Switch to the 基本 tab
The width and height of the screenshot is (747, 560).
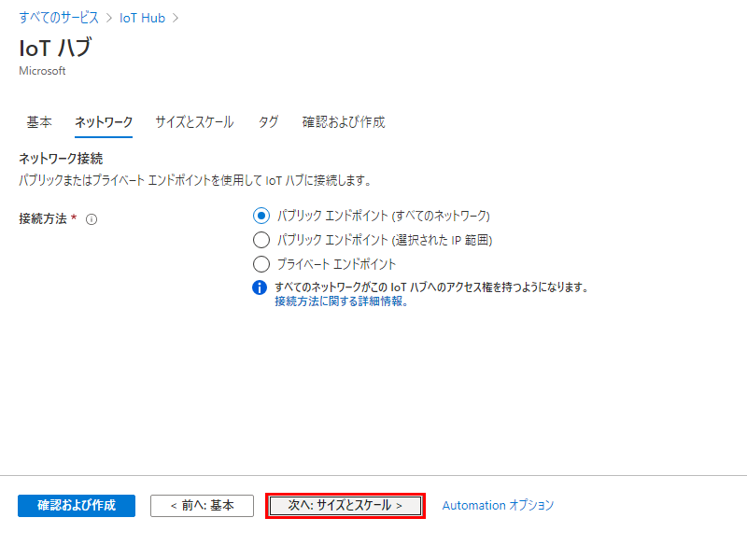[x=39, y=122]
